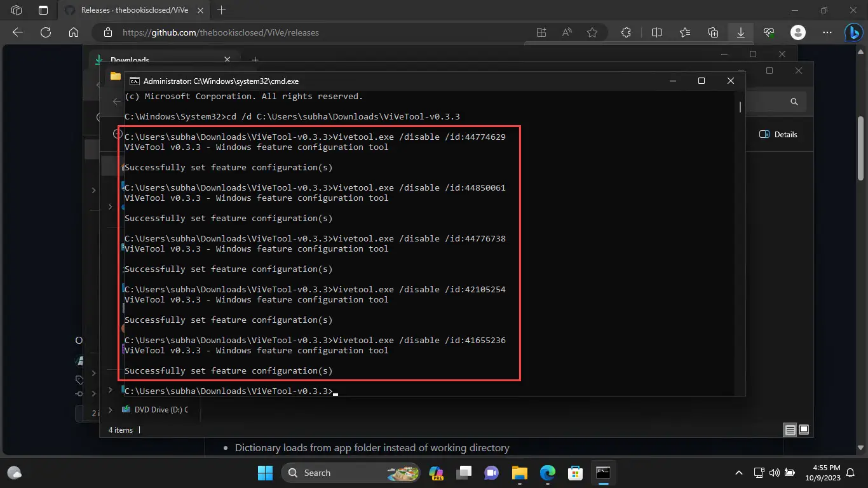Switch to Microsoft Edge taskbar icon

pos(548,473)
